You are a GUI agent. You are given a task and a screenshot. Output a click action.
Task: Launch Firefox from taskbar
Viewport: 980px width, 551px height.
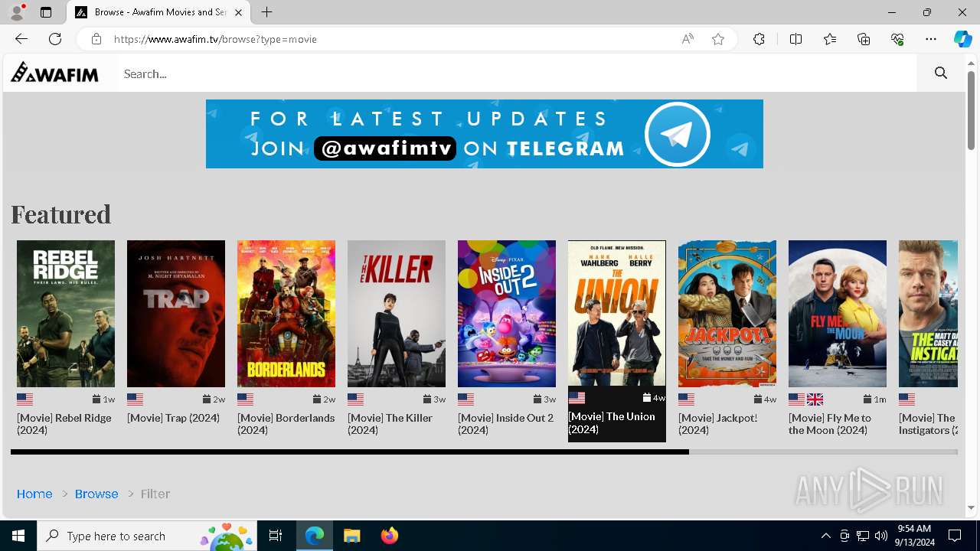coord(389,536)
